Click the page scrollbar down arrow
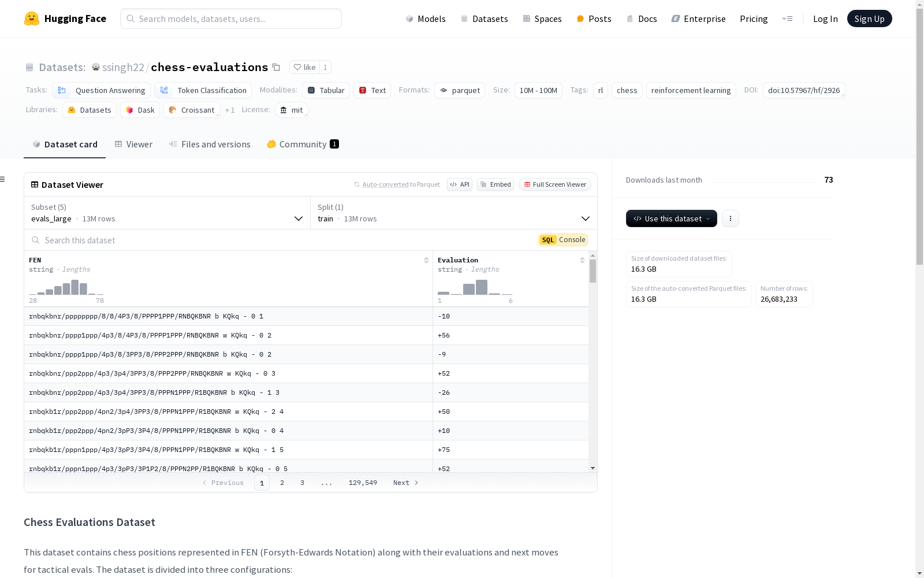Image resolution: width=924 pixels, height=578 pixels. [919, 573]
